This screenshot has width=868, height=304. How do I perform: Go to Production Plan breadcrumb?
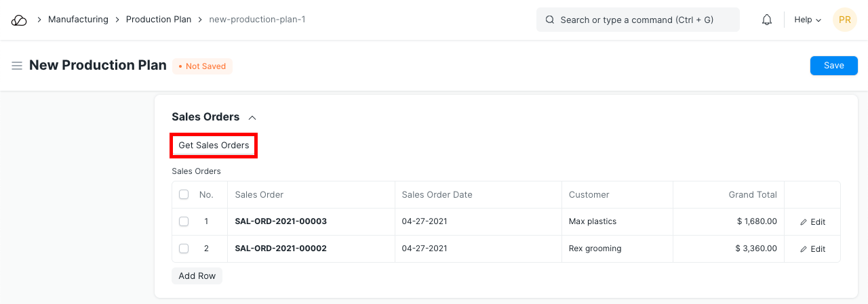(x=159, y=20)
